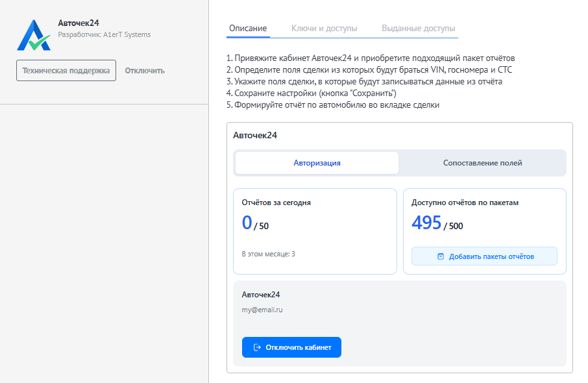The height and width of the screenshot is (383, 588).
Task: Switch to Ключи и доступы tab
Action: tap(324, 28)
